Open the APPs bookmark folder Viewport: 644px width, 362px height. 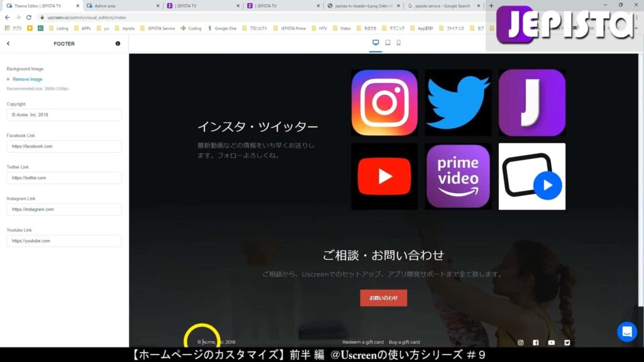[82, 28]
